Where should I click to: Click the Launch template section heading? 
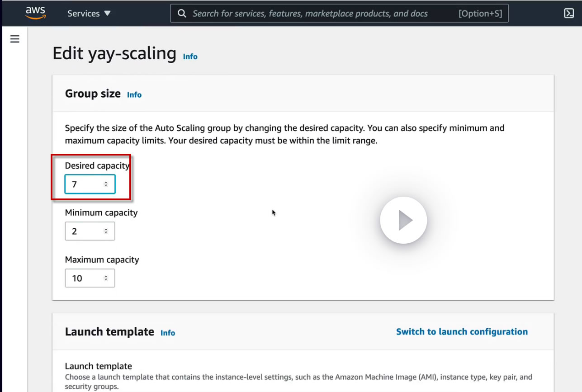click(x=109, y=331)
